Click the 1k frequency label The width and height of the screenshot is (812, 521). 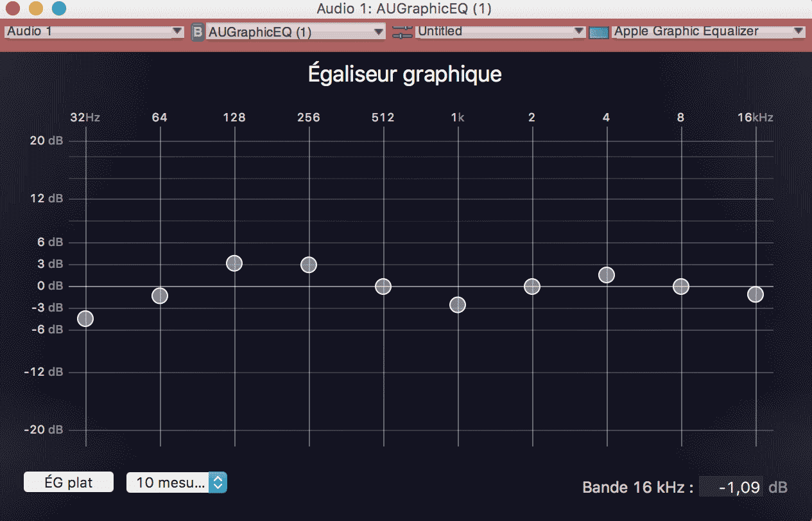click(x=458, y=118)
